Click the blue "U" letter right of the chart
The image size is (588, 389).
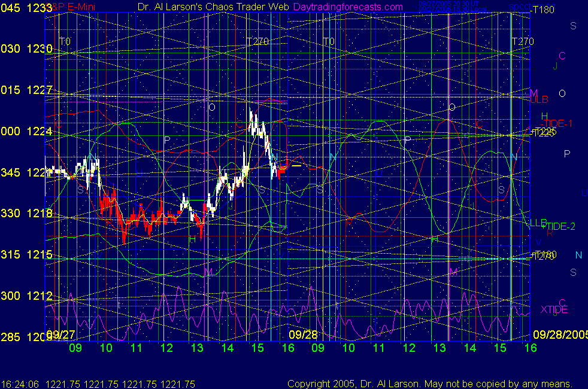[584, 193]
